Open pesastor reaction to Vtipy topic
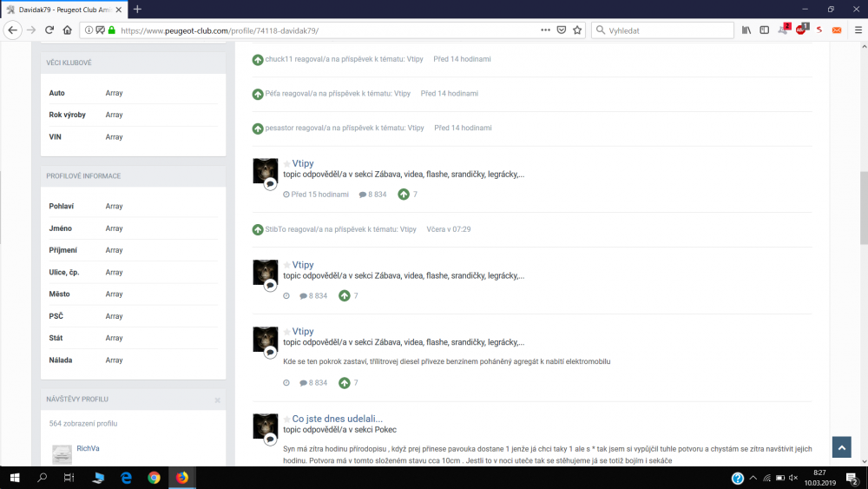Screen dimensions: 868x489 tap(345, 128)
